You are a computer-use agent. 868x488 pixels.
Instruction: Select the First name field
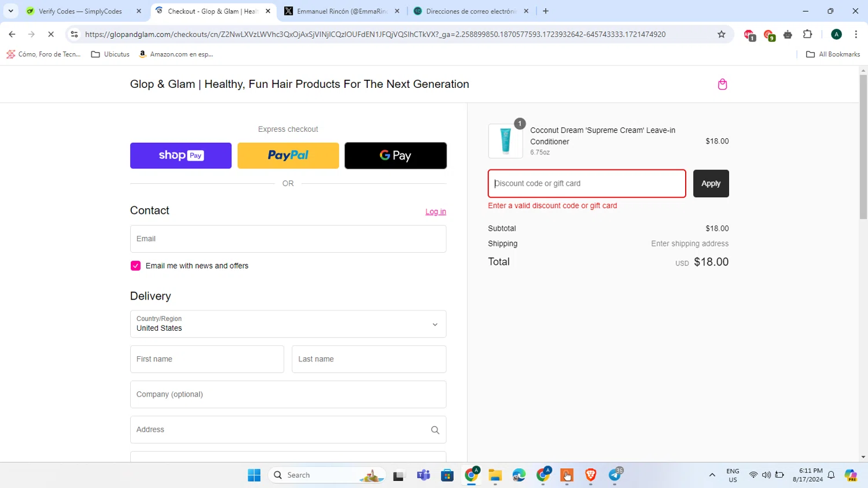coord(207,359)
